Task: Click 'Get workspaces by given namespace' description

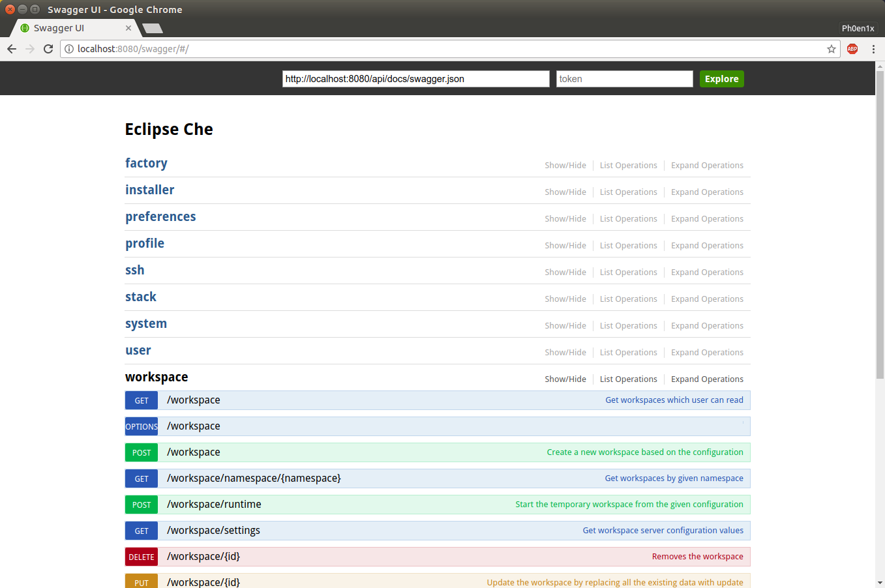Action: click(x=674, y=478)
